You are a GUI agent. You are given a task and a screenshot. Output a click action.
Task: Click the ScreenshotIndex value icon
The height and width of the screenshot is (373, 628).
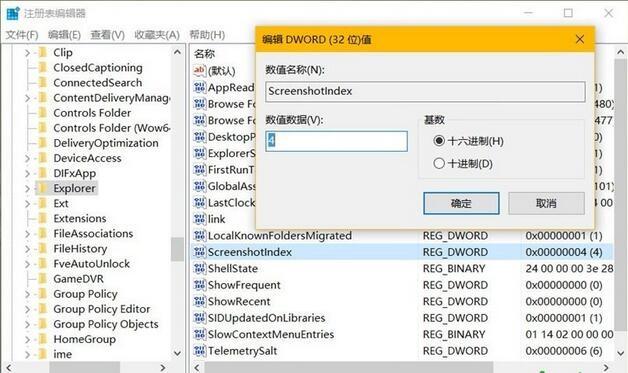click(x=199, y=252)
